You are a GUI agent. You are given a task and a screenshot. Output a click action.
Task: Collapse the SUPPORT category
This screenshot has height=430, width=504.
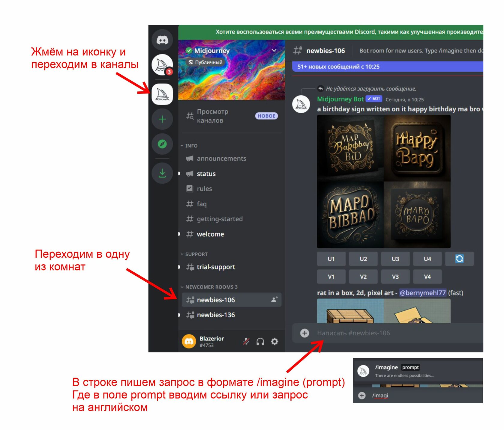194,254
